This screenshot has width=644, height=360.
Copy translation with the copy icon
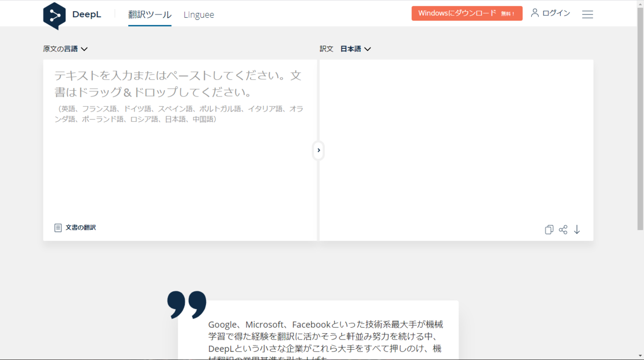[549, 230]
